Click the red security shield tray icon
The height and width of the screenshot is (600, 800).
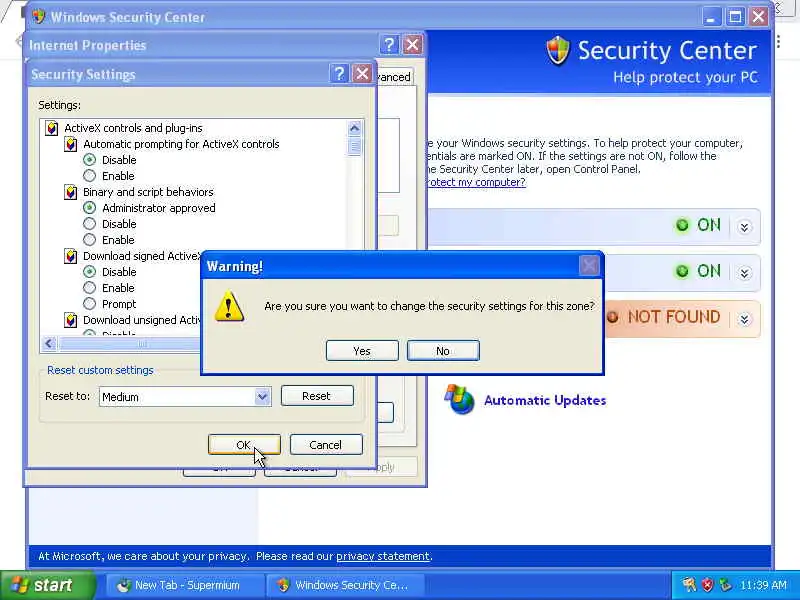click(x=707, y=585)
